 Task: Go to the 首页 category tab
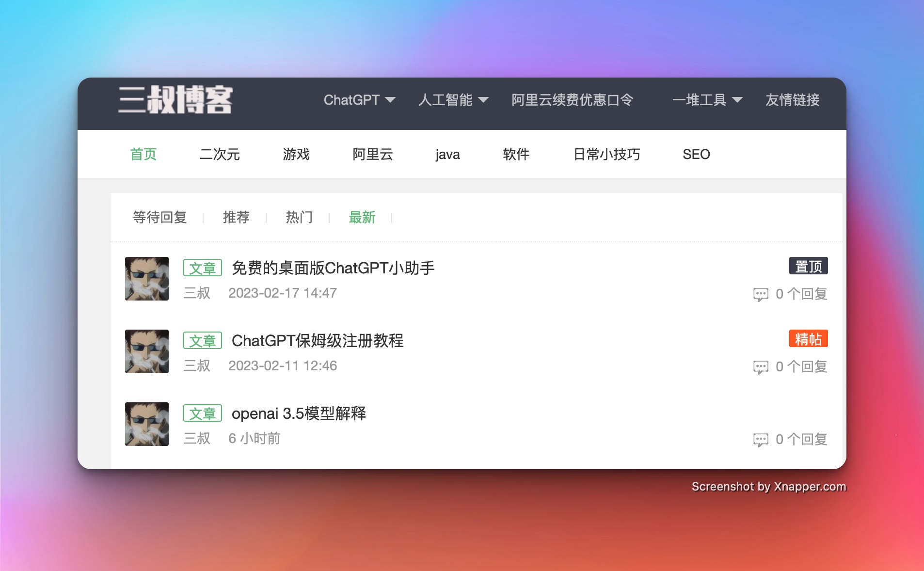(143, 154)
